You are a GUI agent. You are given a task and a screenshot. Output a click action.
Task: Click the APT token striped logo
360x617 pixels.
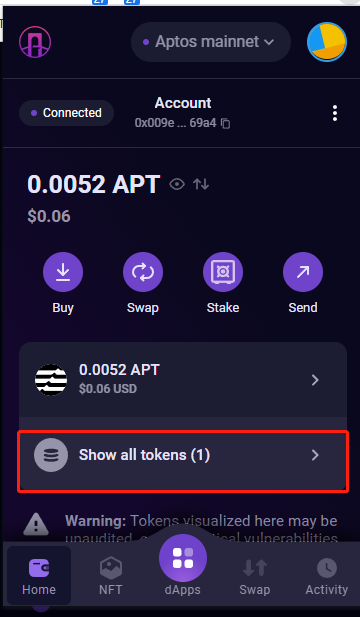pyautogui.click(x=51, y=380)
